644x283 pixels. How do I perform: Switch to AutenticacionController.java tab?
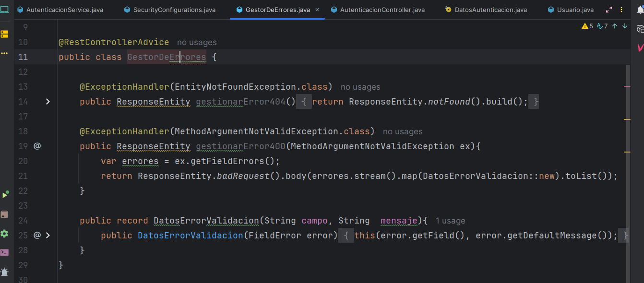[x=377, y=10]
